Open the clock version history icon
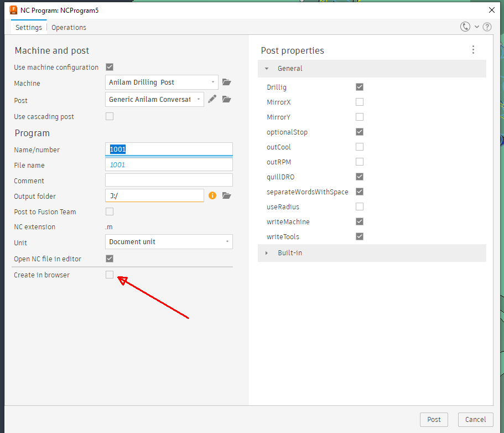 tap(464, 26)
